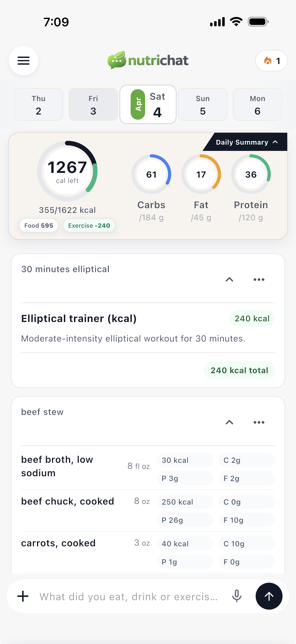The height and width of the screenshot is (644, 296).
Task: View the Monday 6 log
Action: coord(257,104)
